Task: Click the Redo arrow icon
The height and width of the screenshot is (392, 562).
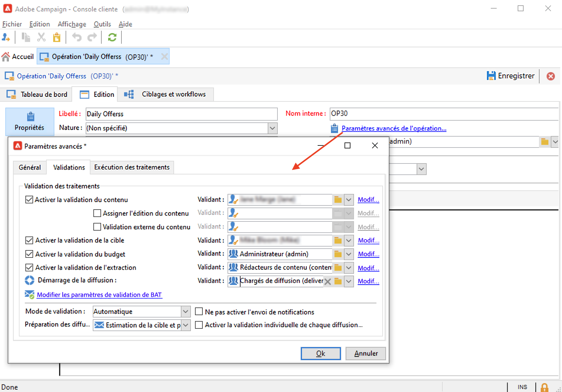Action: (x=92, y=37)
